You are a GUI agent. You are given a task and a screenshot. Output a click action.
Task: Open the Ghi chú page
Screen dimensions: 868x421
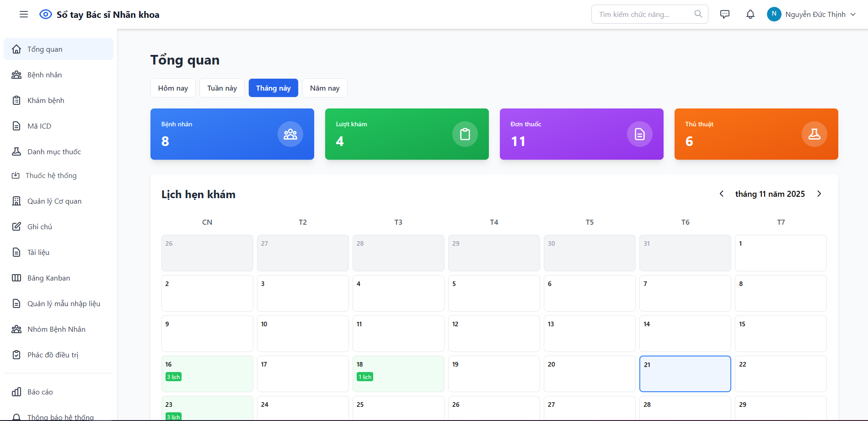(39, 226)
